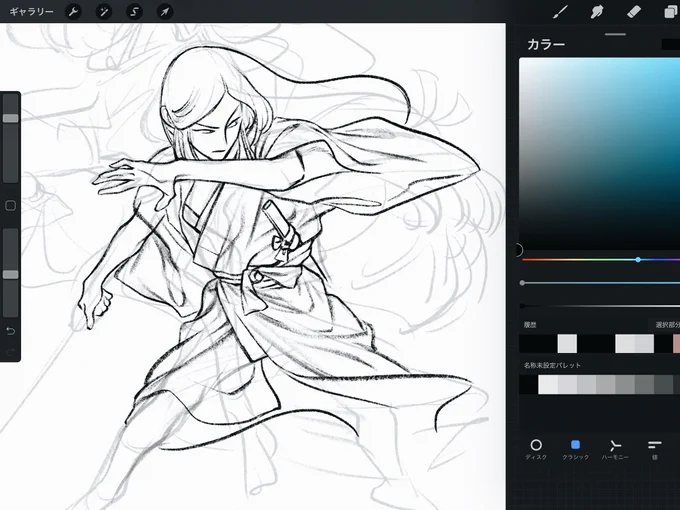Pick the black swatch in 名称未設定パレット
680x510 pixels.
[529, 385]
